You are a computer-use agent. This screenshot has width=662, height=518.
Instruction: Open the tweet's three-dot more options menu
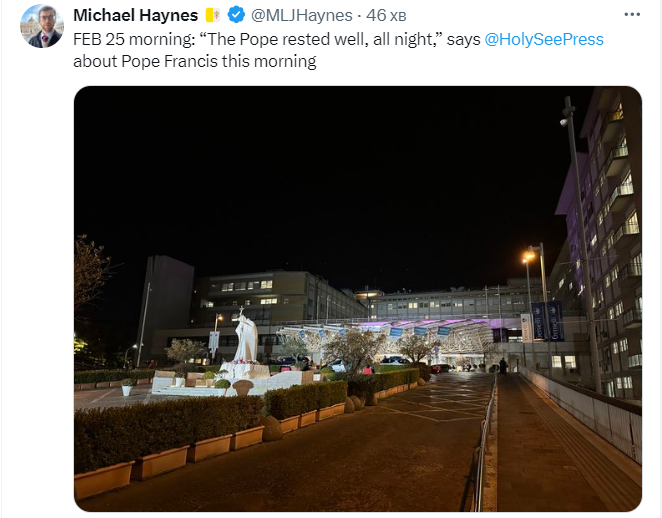pyautogui.click(x=632, y=15)
